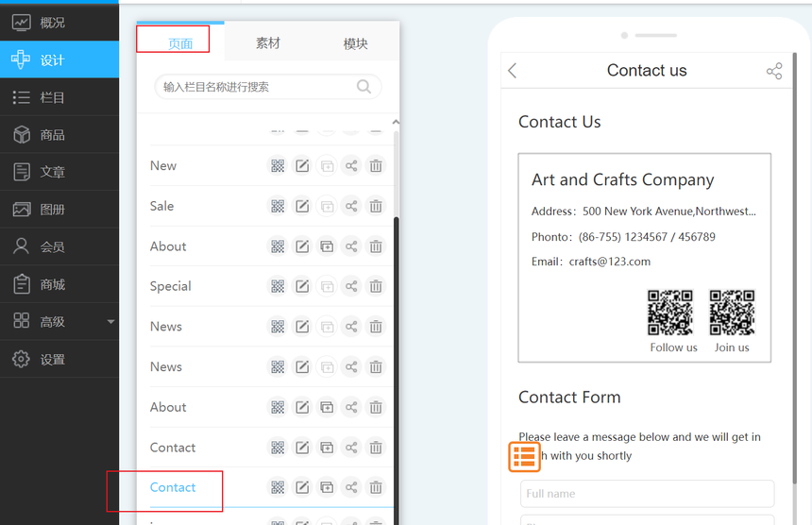Click back arrow in phone preview
This screenshot has width=812, height=525.
click(513, 71)
